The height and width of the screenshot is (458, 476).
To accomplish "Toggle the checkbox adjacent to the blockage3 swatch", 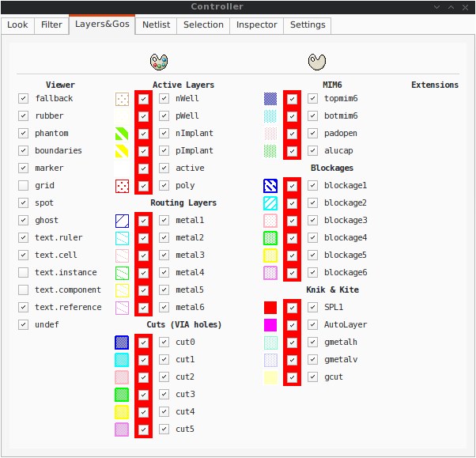I will pyautogui.click(x=292, y=221).
